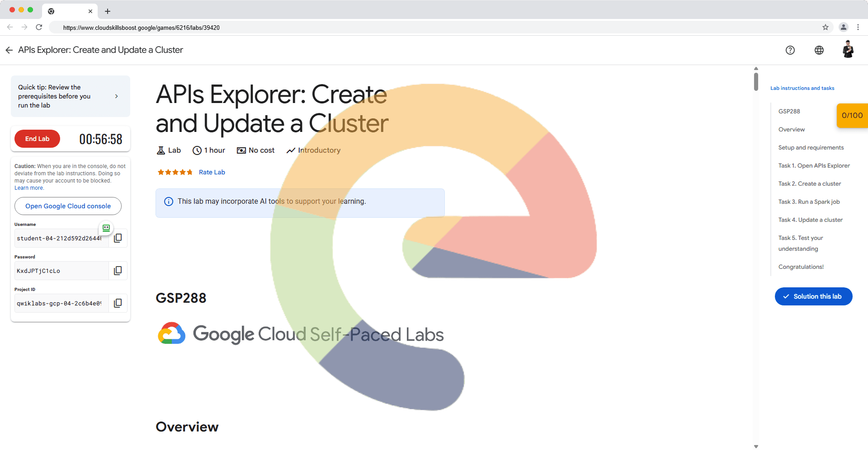Go to Task 2. Create a cluster
This screenshot has width=868, height=450.
click(x=810, y=183)
